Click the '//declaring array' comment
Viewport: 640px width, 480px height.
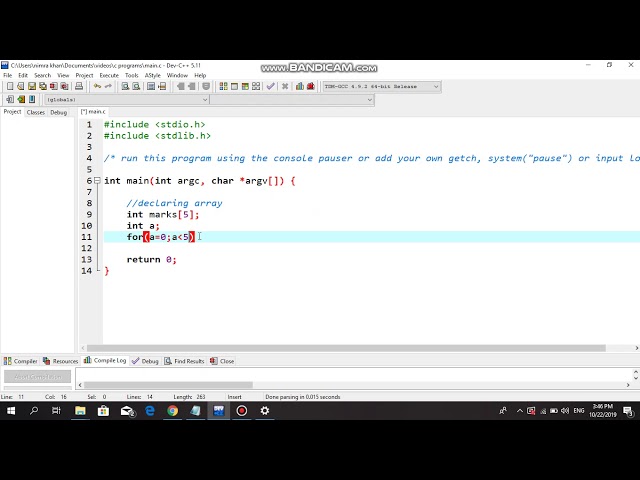(174, 203)
